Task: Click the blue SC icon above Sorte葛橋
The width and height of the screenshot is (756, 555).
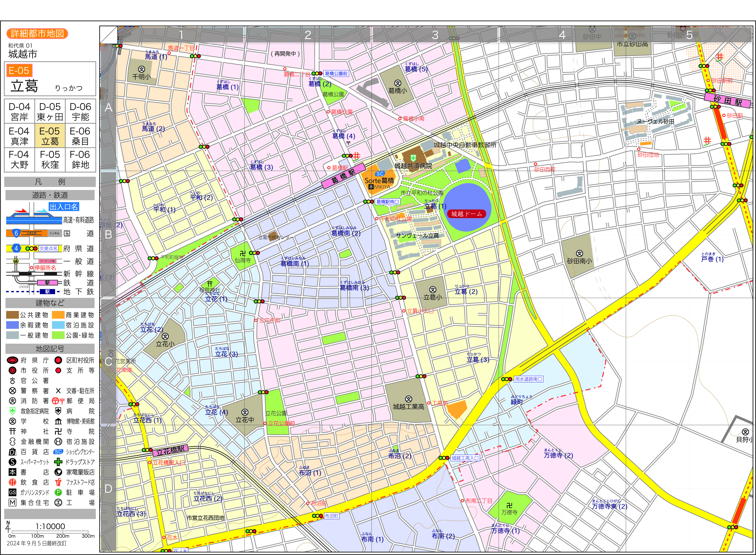Action: point(380,174)
